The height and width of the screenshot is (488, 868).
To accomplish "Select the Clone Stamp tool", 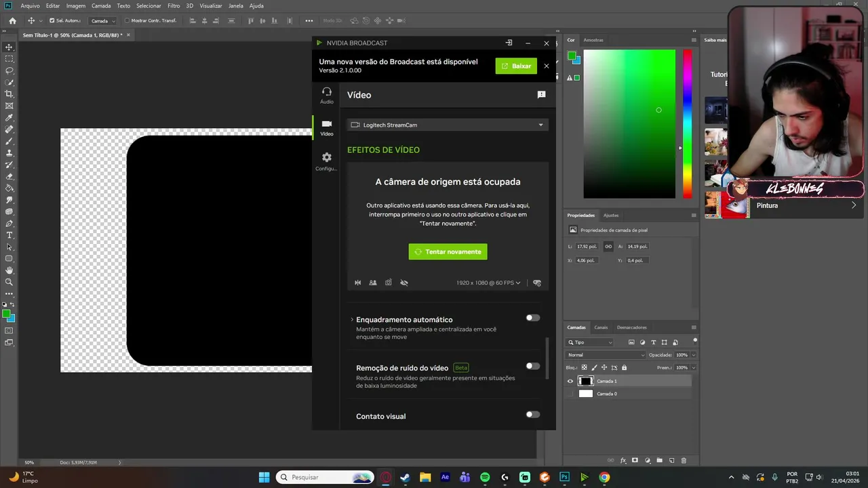I will pyautogui.click(x=9, y=153).
